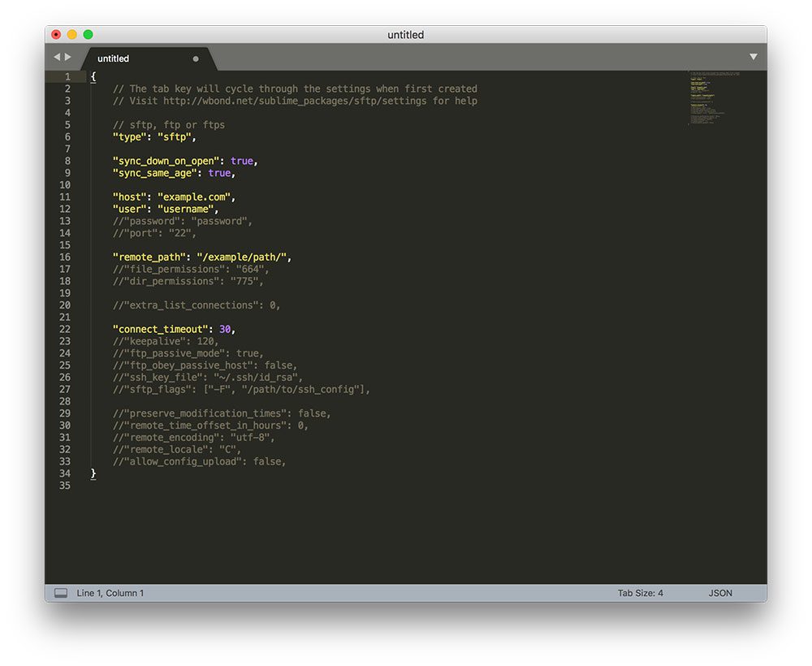Image resolution: width=812 pixels, height=666 pixels.
Task: Click the commented "allow_config_upload" line
Action: [x=200, y=461]
